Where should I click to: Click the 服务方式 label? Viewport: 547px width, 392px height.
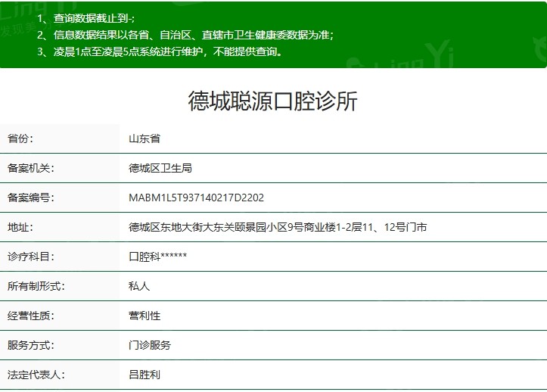coord(31,345)
